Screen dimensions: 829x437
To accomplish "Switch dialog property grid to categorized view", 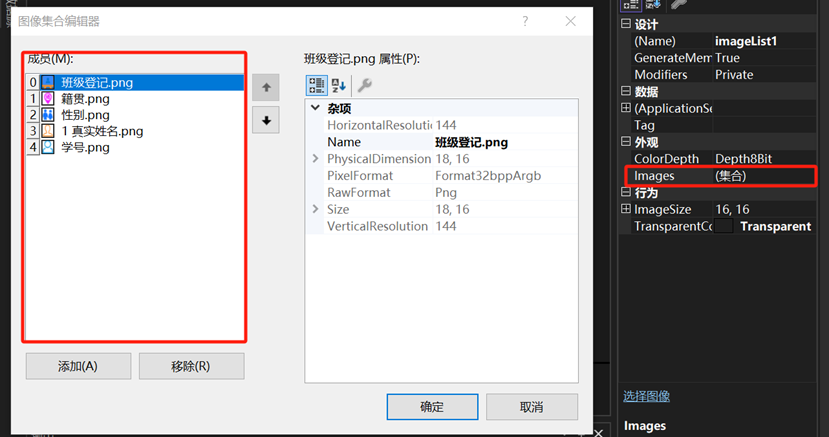I will [x=317, y=85].
